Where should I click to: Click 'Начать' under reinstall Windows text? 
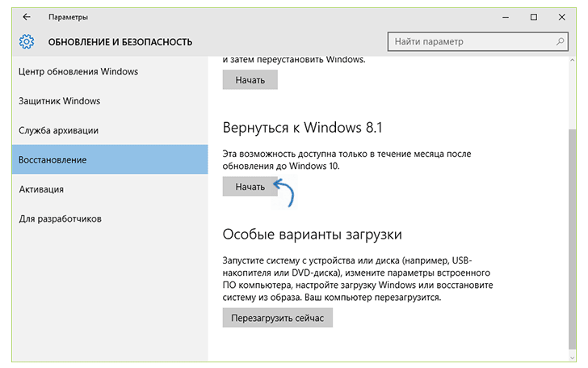point(250,80)
